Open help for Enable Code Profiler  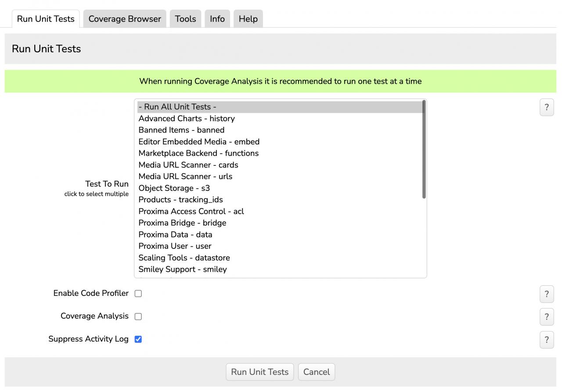547,294
